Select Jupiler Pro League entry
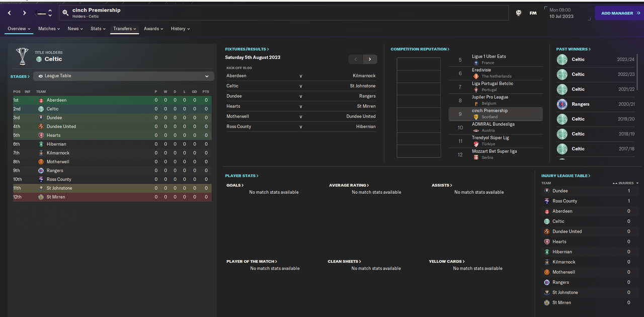 496,100
